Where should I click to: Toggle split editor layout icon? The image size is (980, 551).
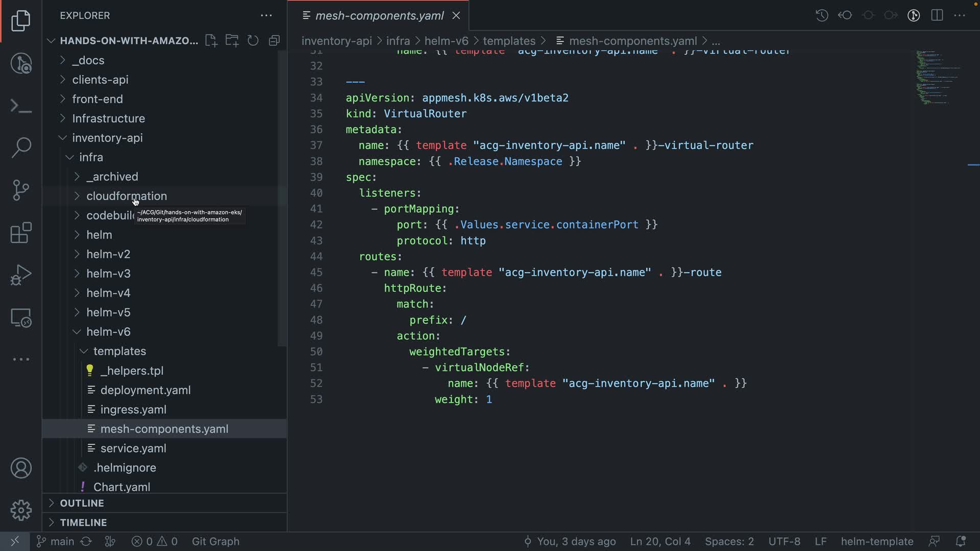coord(937,15)
